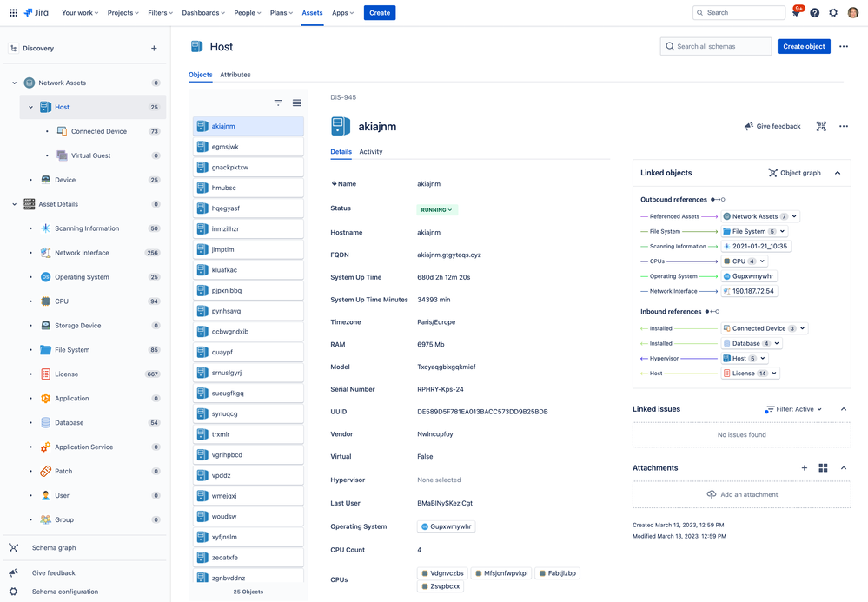Open the Apps menu
Viewport: 868px width, 602px height.
(342, 13)
